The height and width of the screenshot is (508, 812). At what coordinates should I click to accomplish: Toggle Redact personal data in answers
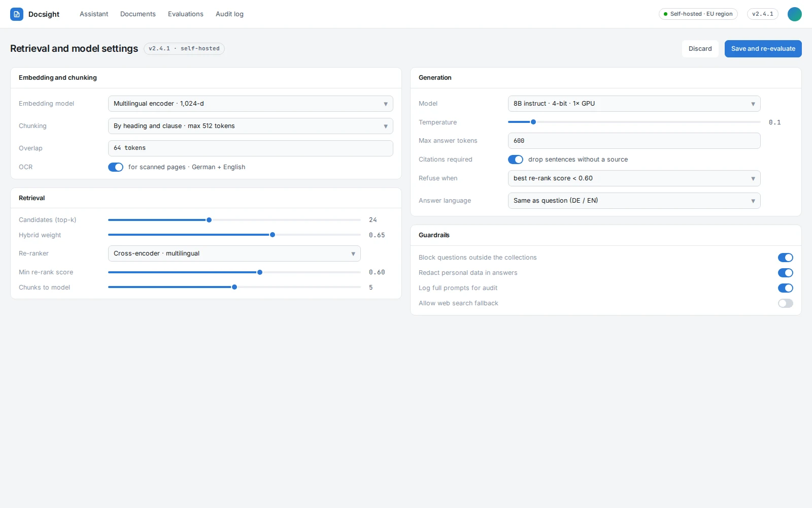[x=786, y=273]
